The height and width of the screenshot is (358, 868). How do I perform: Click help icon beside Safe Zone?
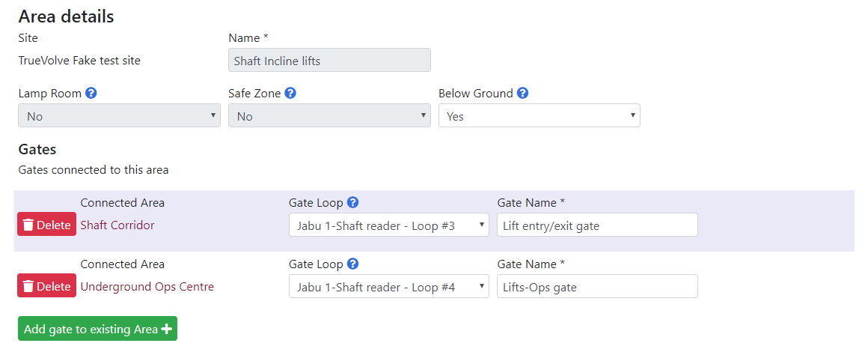(290, 93)
